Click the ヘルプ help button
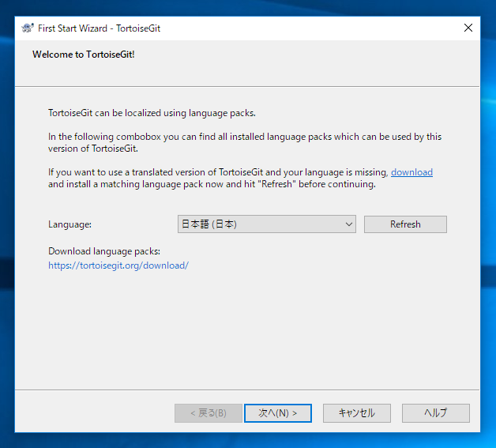This screenshot has height=448, width=496. point(436,413)
